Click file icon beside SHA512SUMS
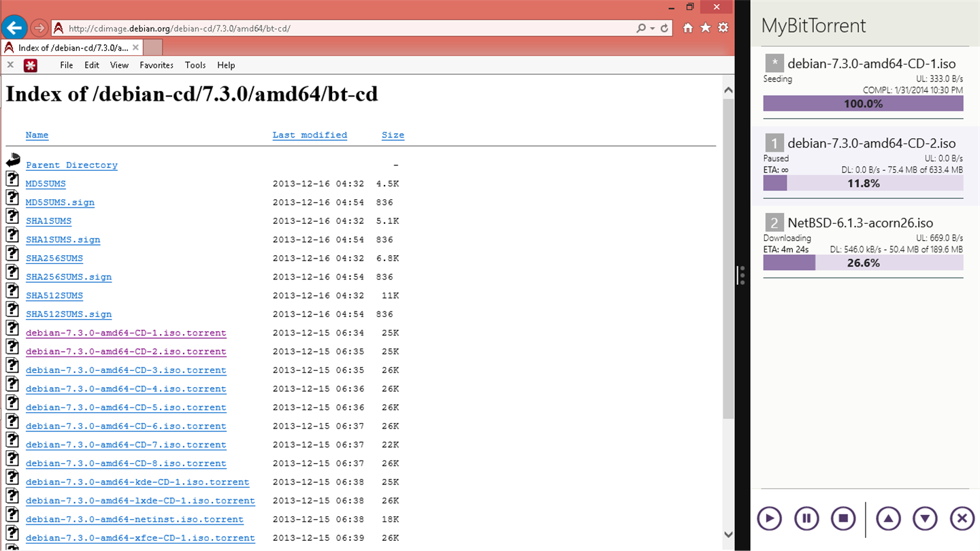 pyautogui.click(x=12, y=290)
